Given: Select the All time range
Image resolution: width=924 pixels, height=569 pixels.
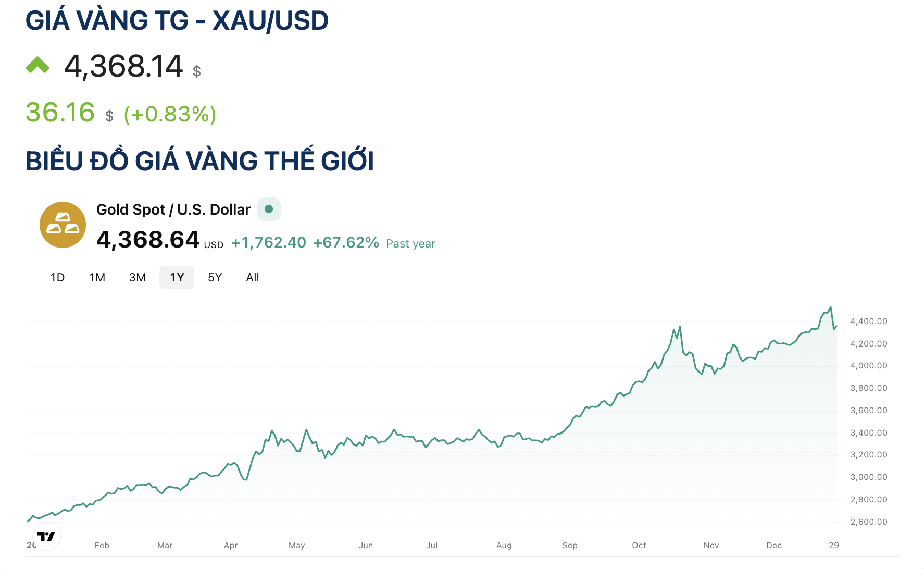Looking at the screenshot, I should tap(253, 277).
